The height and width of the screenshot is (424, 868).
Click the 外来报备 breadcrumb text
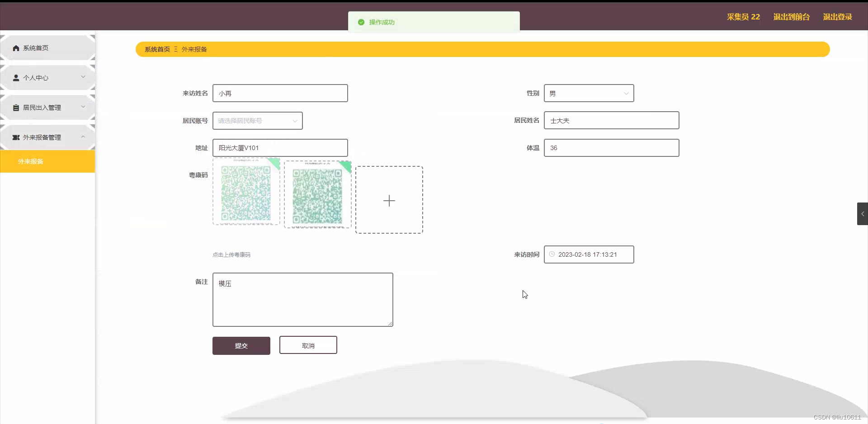point(194,49)
